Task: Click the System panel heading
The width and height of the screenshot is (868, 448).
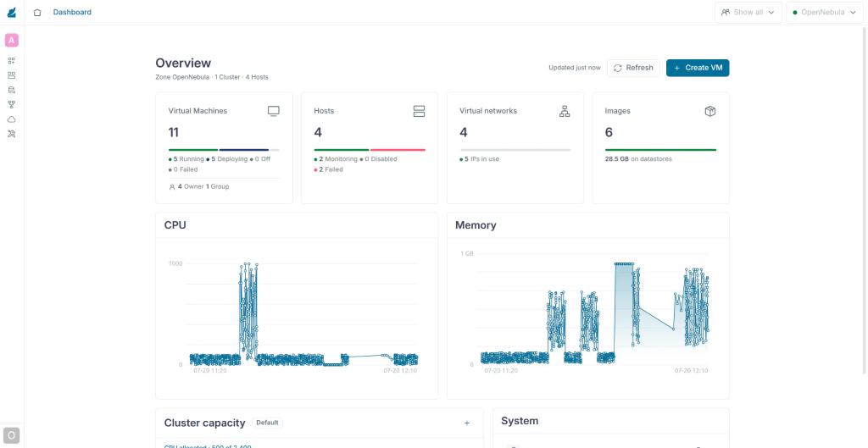Action: coord(520,421)
